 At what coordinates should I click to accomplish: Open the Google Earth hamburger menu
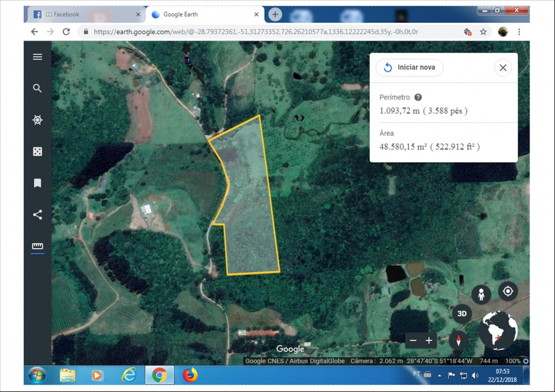[x=38, y=57]
